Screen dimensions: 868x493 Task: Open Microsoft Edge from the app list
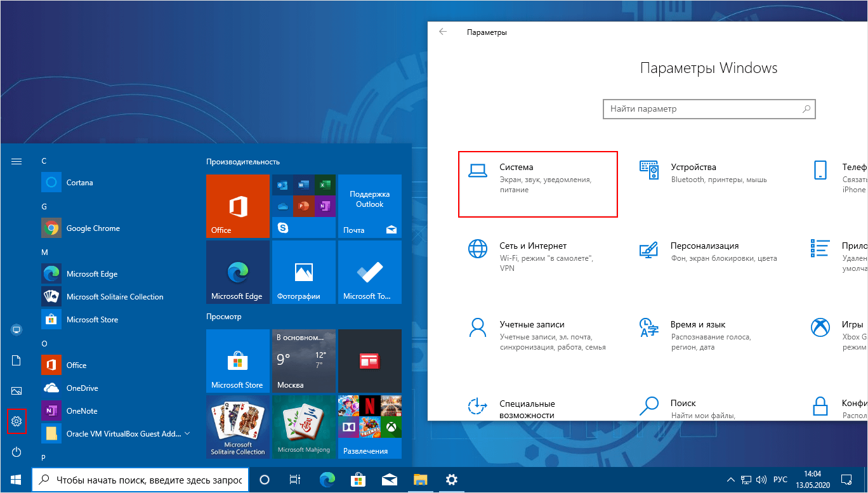click(117, 274)
